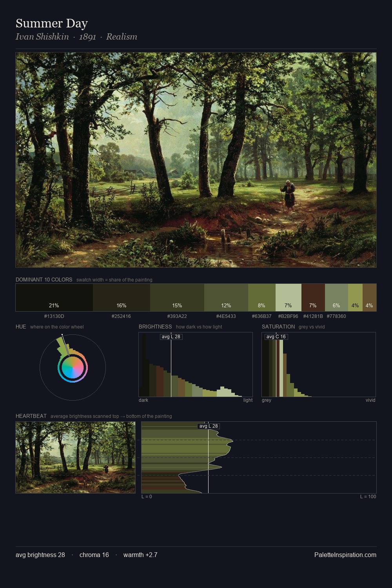Click hex code #13130D label
The height and width of the screenshot is (588, 392).
click(54, 316)
